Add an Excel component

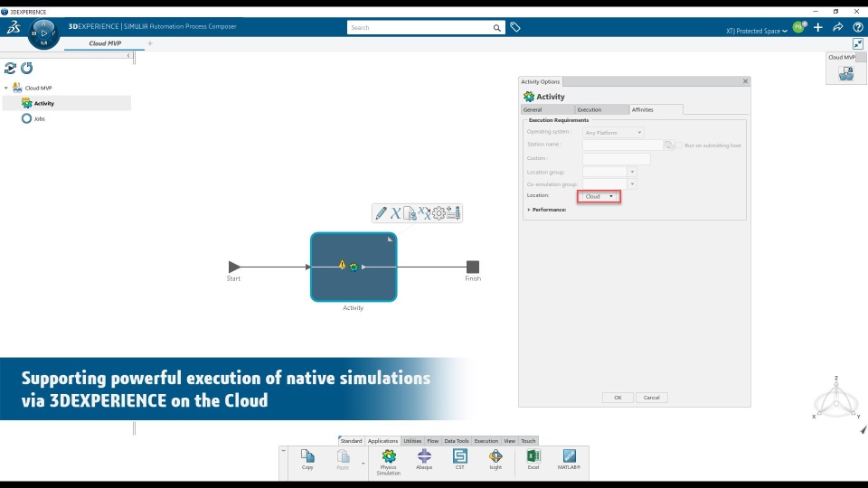click(x=533, y=460)
